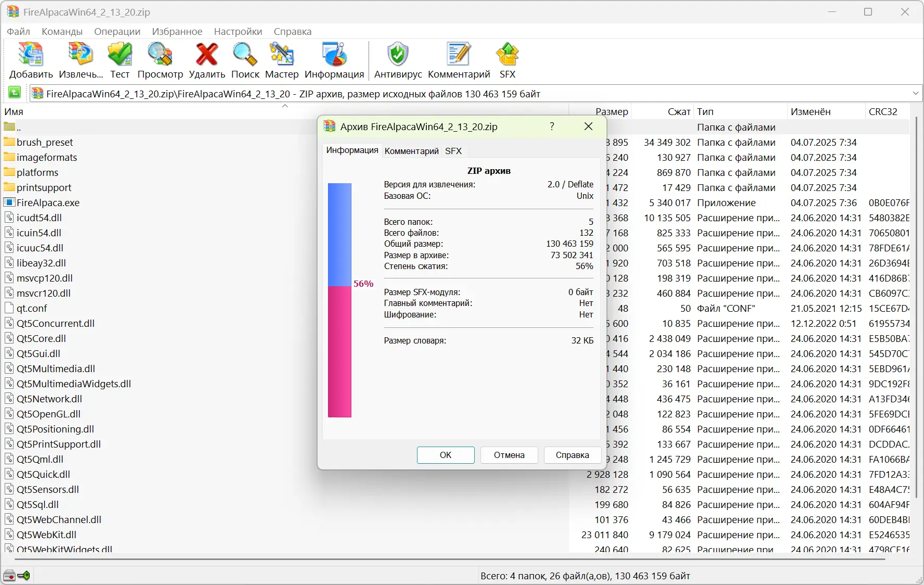This screenshot has width=924, height=585.
Task: Select the brush_preset folder icon
Action: (x=9, y=142)
